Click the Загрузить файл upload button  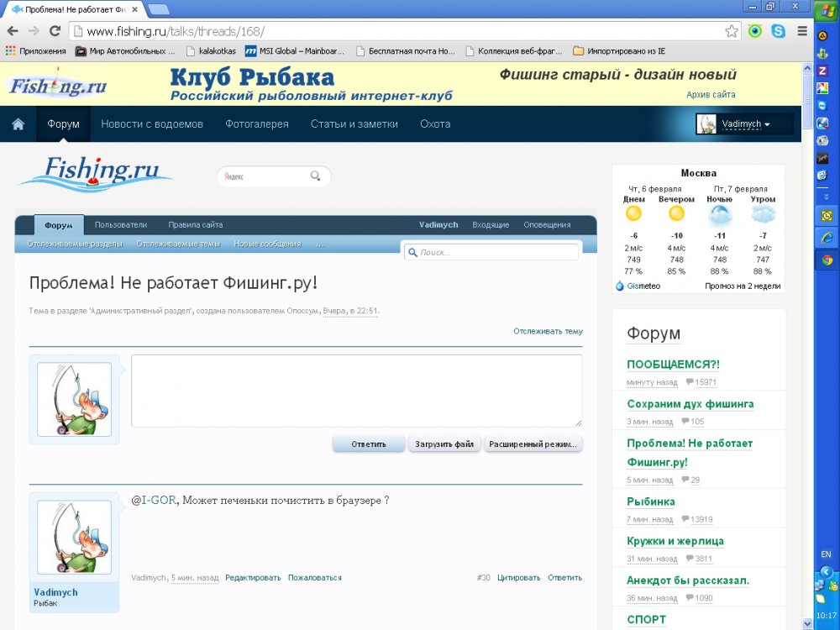tap(444, 444)
